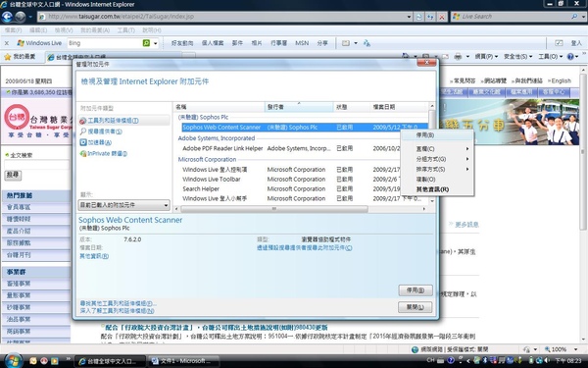Click the webpage full-text search input
The image size is (588, 368).
point(36,165)
